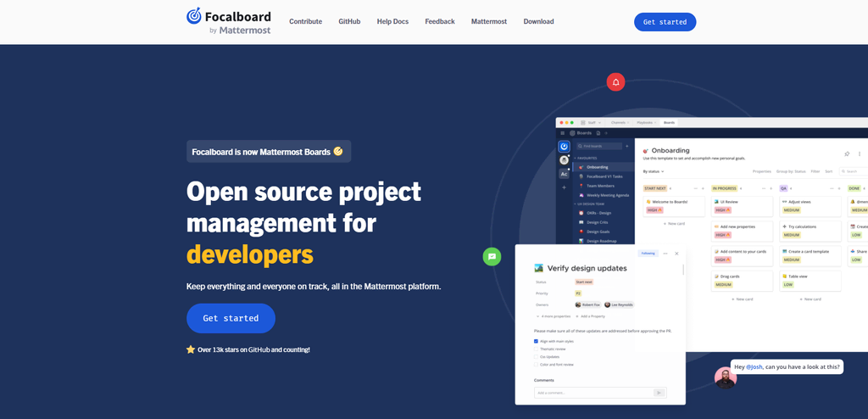Click the red notification bell icon
The width and height of the screenshot is (868, 419).
coord(615,82)
